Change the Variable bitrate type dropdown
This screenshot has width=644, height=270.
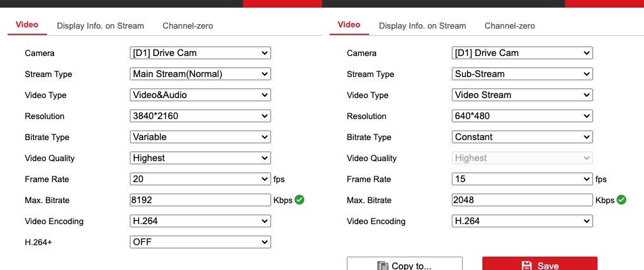pyautogui.click(x=200, y=137)
